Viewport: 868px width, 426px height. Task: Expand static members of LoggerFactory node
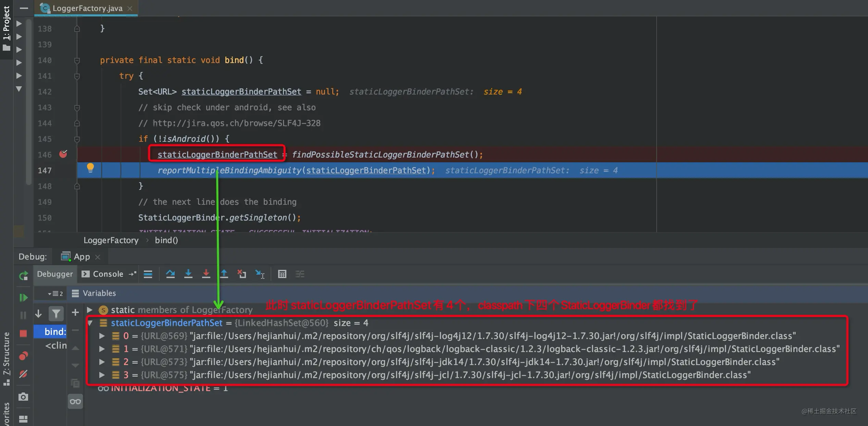pyautogui.click(x=90, y=310)
